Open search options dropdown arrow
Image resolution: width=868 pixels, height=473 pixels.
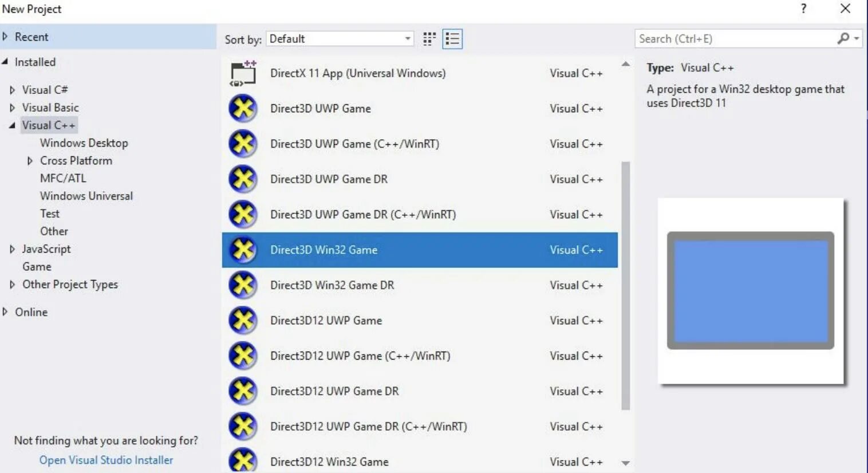(x=857, y=38)
